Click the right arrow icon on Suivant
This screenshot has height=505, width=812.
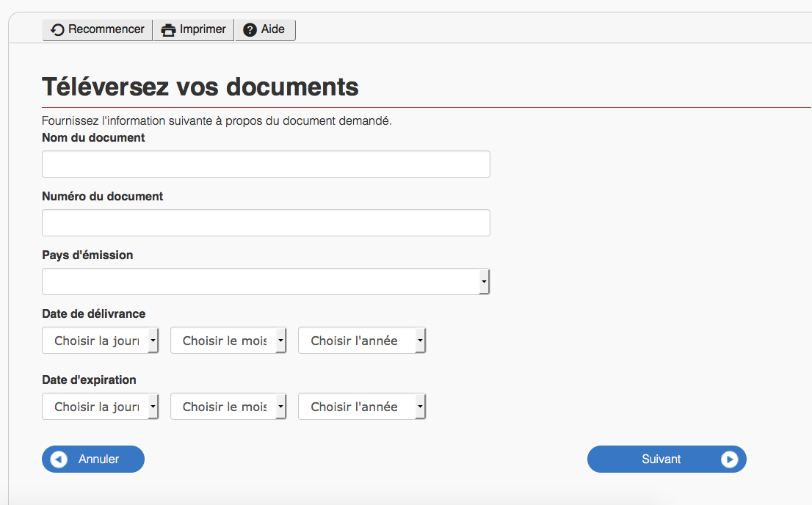[x=728, y=459]
